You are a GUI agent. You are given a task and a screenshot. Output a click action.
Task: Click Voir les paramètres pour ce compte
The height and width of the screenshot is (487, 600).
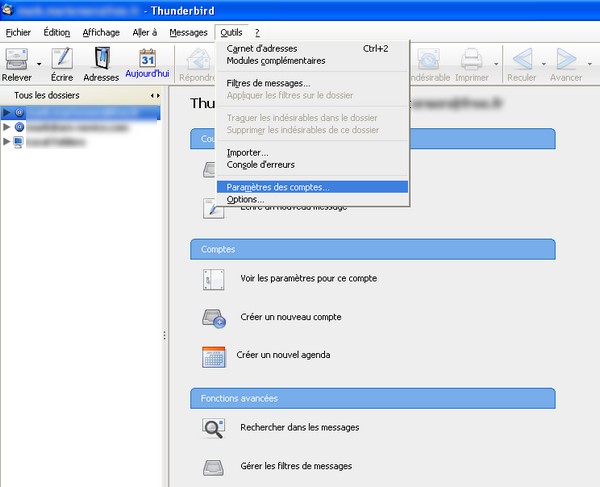click(x=308, y=279)
